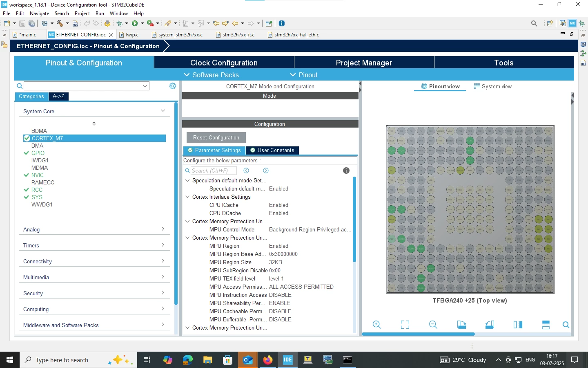Switch to the Debug perspective icon

pyautogui.click(x=582, y=23)
